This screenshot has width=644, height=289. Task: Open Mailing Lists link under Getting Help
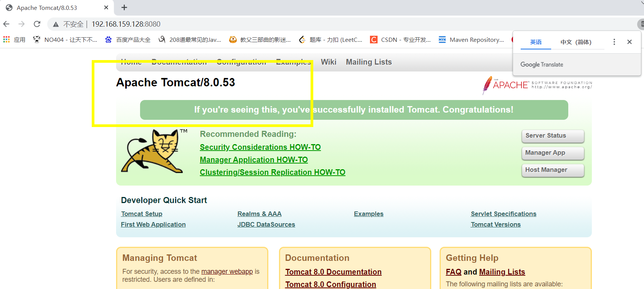pyautogui.click(x=502, y=272)
